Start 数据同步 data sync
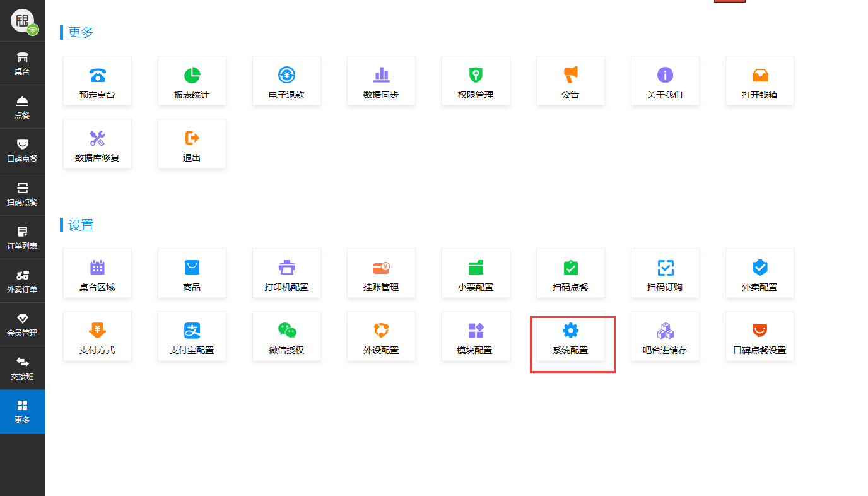The width and height of the screenshot is (868, 496). point(382,81)
